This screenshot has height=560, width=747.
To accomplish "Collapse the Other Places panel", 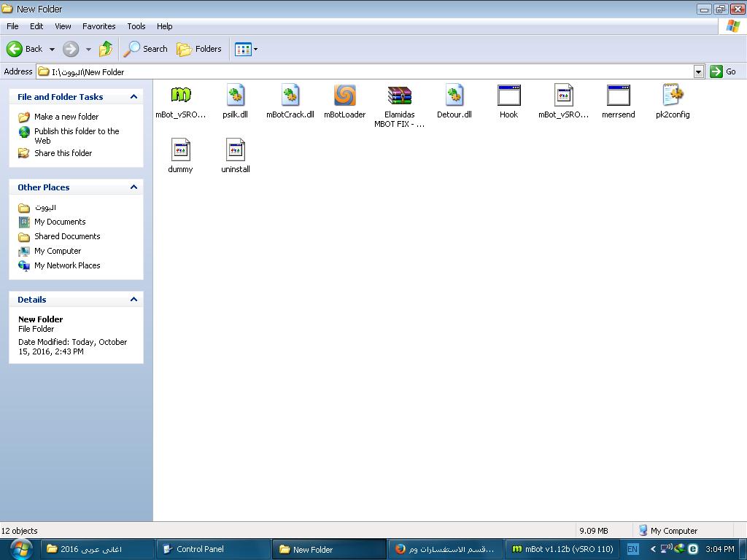I will (x=134, y=187).
